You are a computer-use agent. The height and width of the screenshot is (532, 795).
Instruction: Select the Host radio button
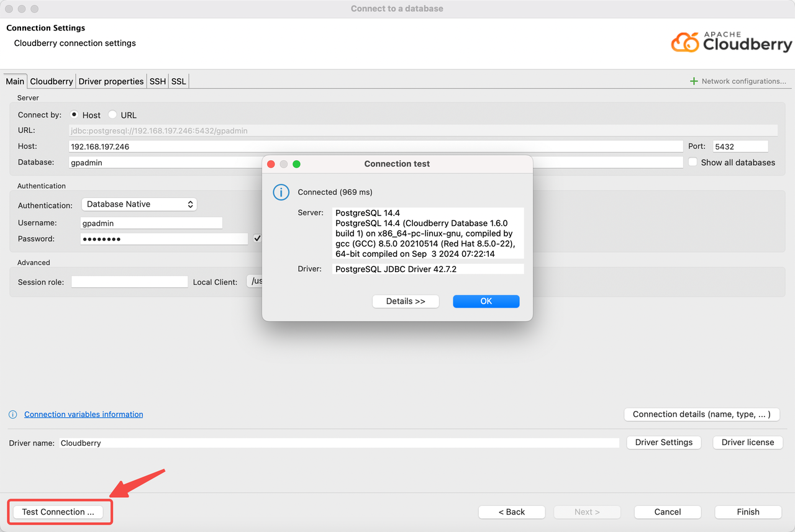[75, 115]
